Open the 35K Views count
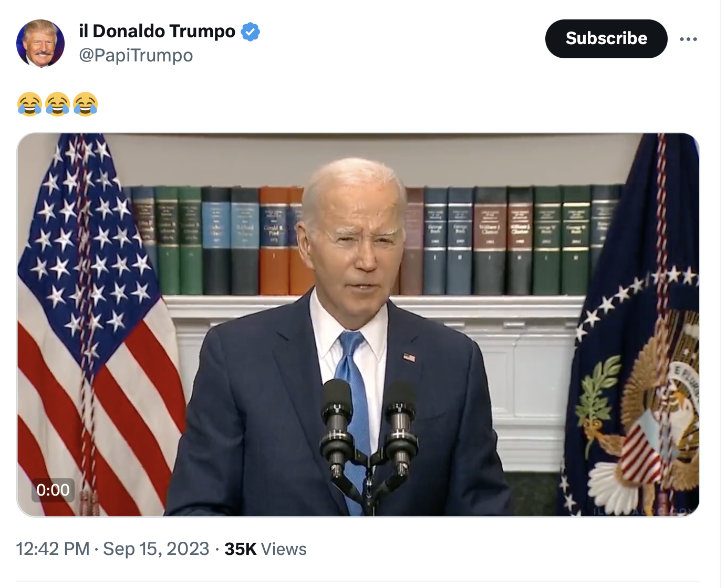 point(265,549)
